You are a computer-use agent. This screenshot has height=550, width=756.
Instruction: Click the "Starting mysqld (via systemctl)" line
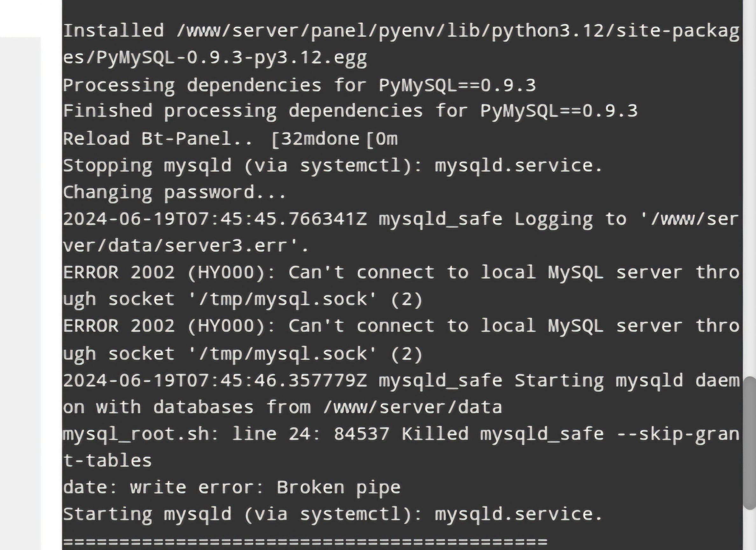[x=332, y=514]
